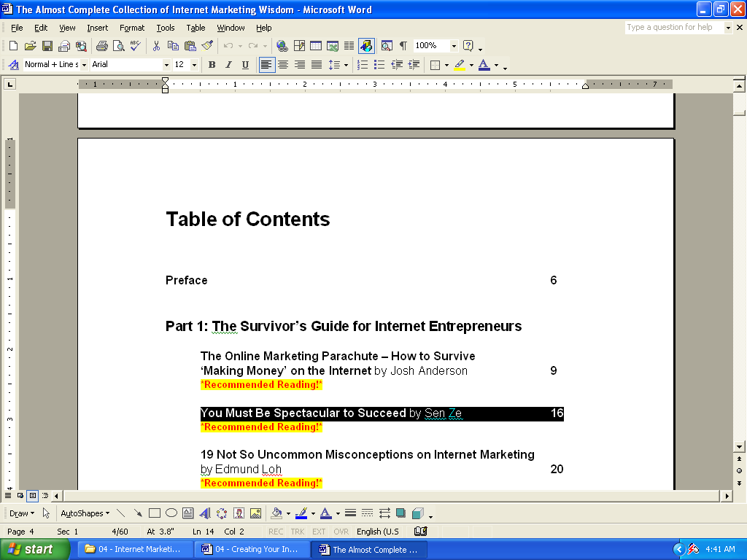Click the Insert Hyperlink icon
The height and width of the screenshot is (560, 747).
click(282, 46)
